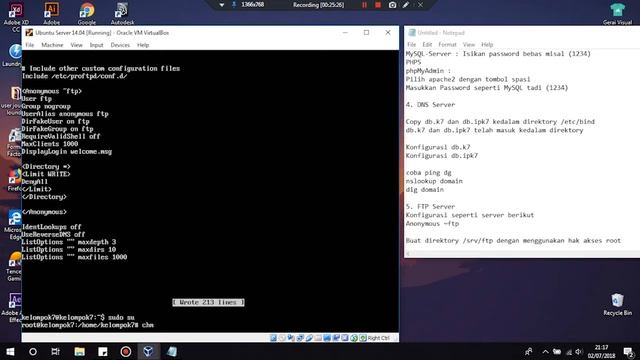Click the Notepad title bar icon
Viewport: 640px width, 360px height.
point(412,33)
